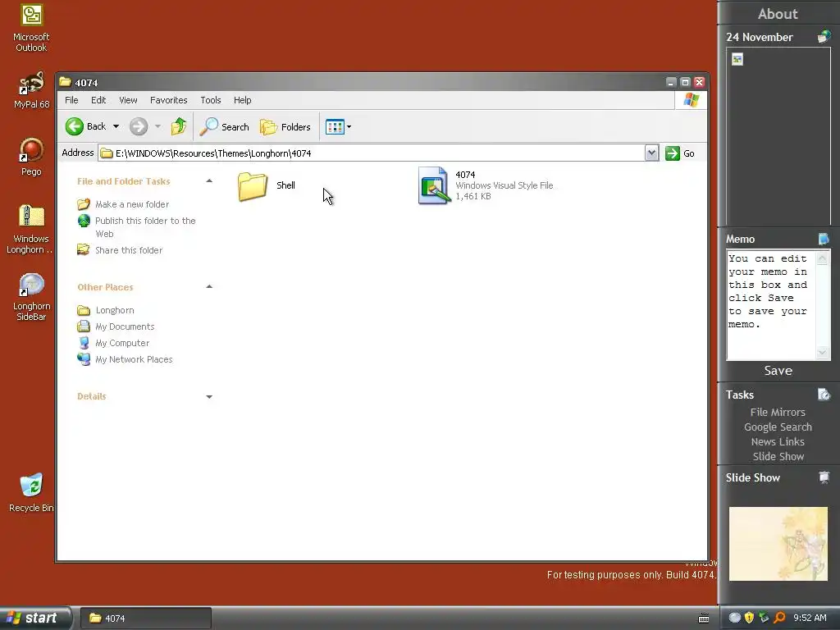
Task: Open Search with the magnifier icon
Action: 209,126
